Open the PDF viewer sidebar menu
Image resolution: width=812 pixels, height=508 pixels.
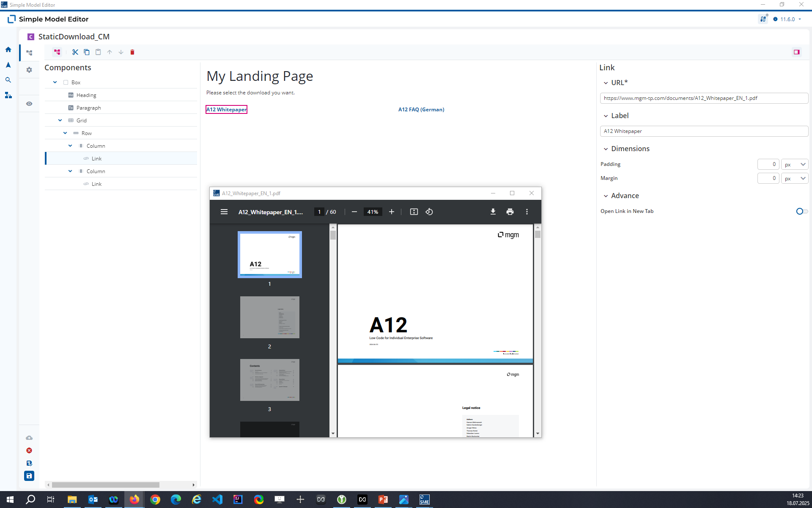pyautogui.click(x=224, y=212)
